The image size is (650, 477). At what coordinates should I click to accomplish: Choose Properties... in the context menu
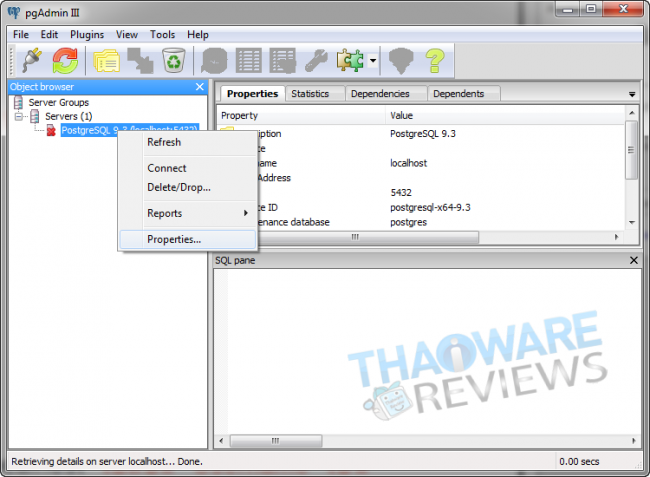tap(188, 239)
